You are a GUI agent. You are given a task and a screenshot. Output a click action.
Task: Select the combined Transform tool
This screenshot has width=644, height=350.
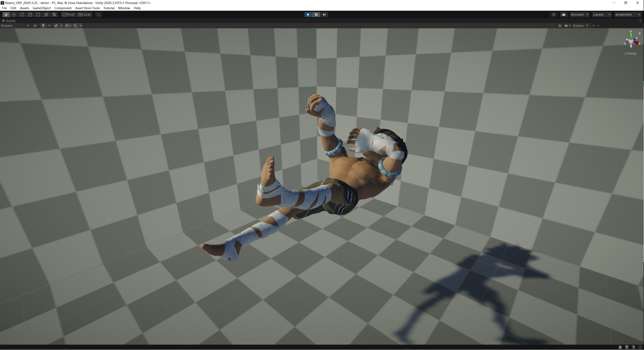pyautogui.click(x=46, y=15)
